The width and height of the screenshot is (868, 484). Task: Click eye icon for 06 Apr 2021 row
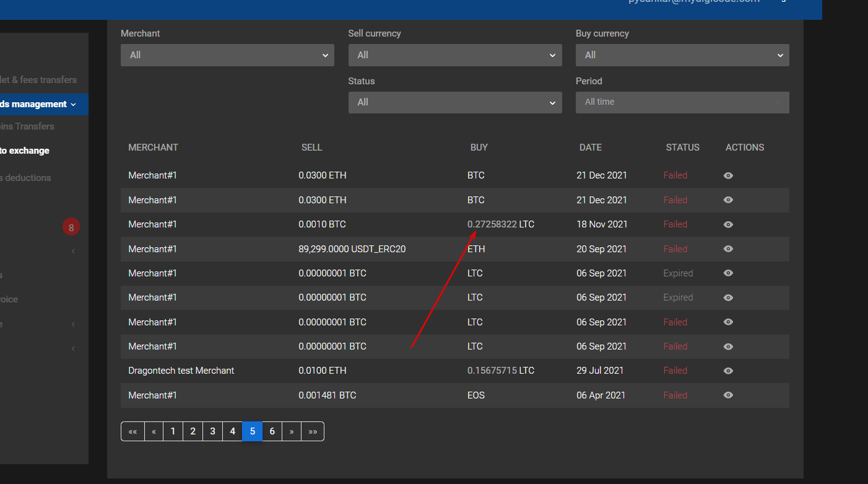coord(728,395)
